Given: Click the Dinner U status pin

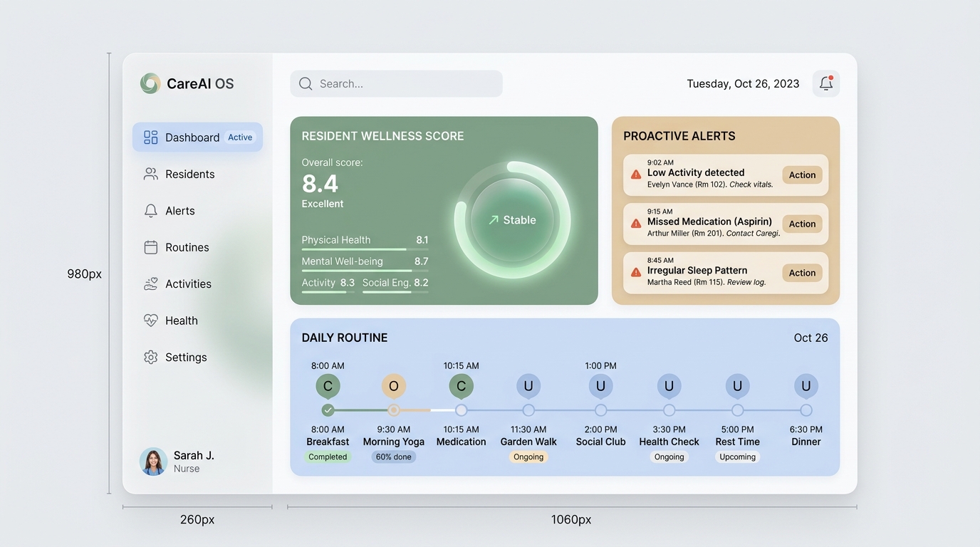Looking at the screenshot, I should pos(806,387).
